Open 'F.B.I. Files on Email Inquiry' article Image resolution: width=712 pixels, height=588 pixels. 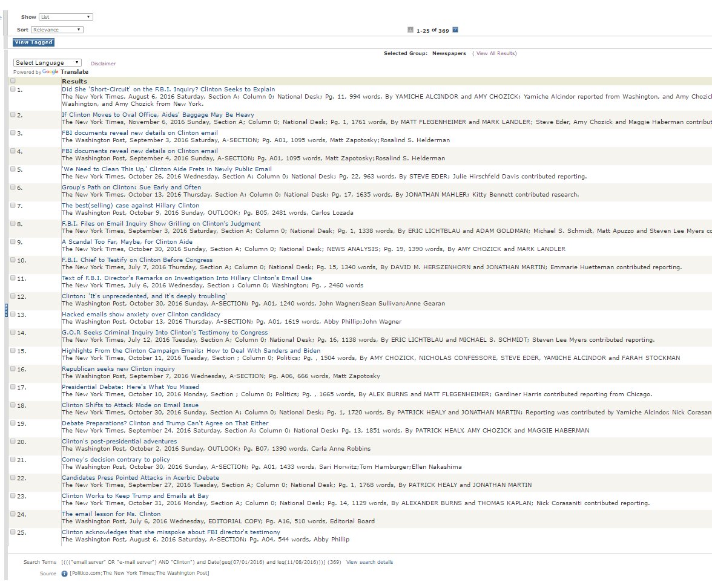pyautogui.click(x=161, y=224)
